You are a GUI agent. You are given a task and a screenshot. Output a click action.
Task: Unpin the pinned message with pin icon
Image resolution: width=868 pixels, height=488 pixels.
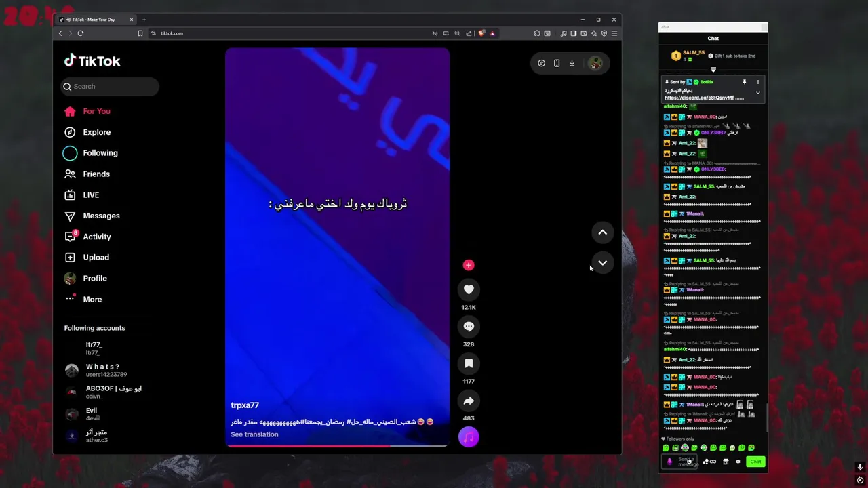[x=744, y=82]
